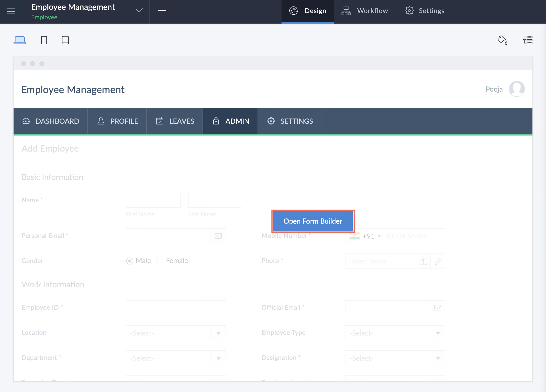This screenshot has width=546, height=392.
Task: Switch to phone preview mode
Action: tap(44, 40)
